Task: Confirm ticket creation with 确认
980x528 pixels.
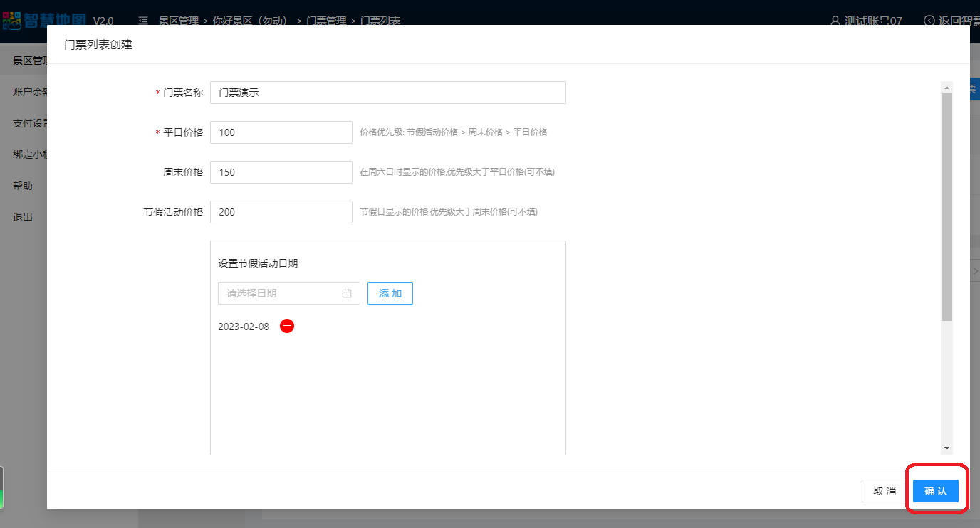Action: click(x=935, y=491)
